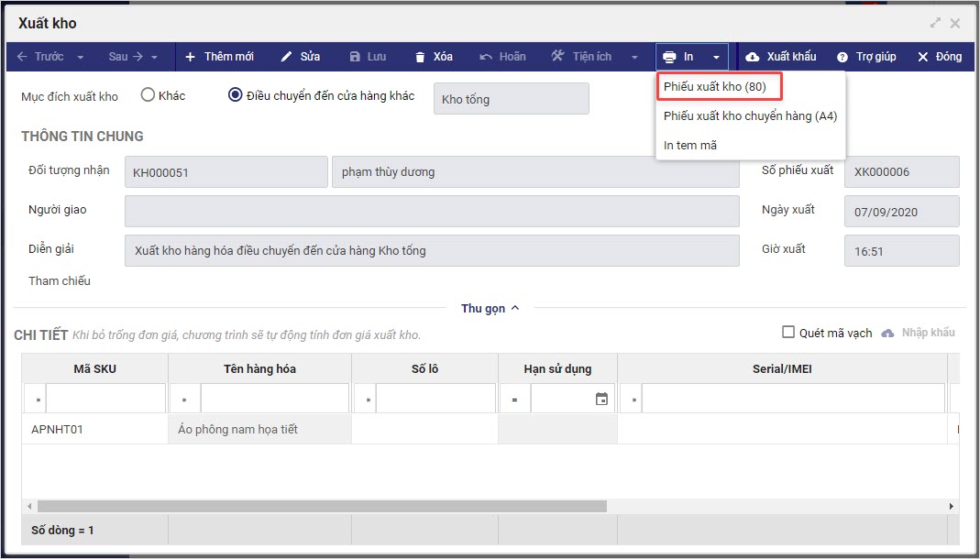This screenshot has width=980, height=559.
Task: Open Hạn sử dụng filter operator selector
Action: coord(515,399)
